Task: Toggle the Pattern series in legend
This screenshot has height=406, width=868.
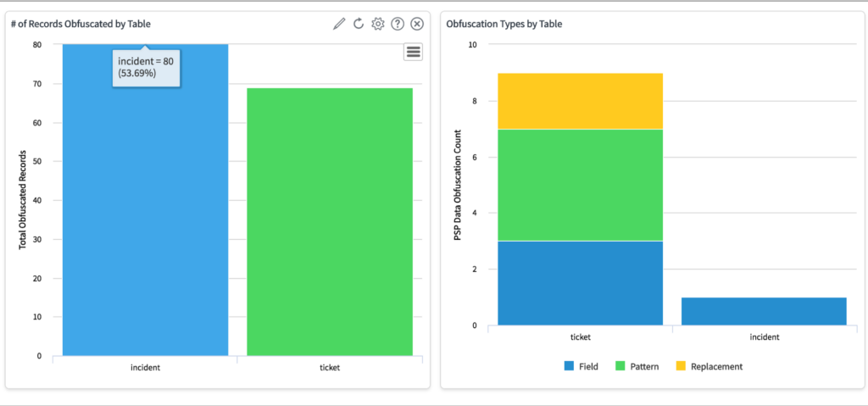Action: pyautogui.click(x=637, y=366)
